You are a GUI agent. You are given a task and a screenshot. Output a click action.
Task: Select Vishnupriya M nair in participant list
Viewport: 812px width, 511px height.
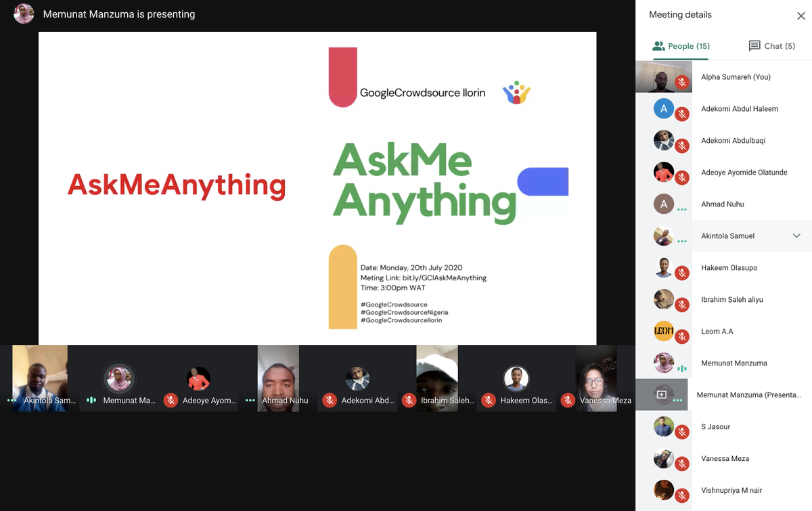(x=731, y=491)
